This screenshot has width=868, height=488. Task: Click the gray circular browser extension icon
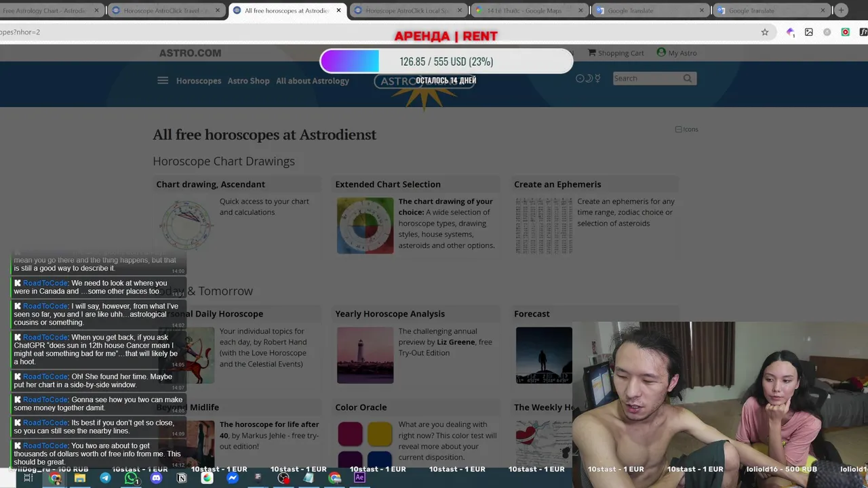pos(827,32)
